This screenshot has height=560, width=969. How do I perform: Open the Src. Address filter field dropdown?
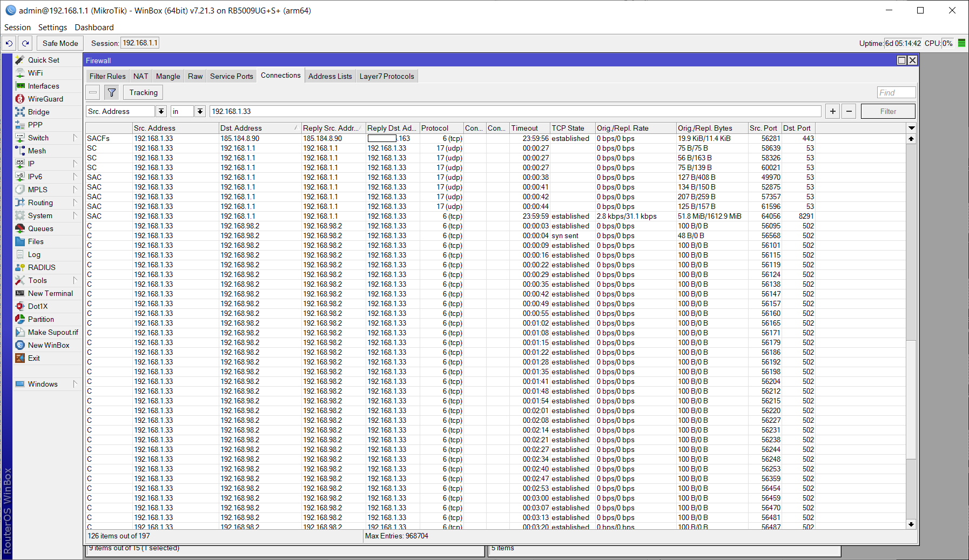[x=161, y=111]
